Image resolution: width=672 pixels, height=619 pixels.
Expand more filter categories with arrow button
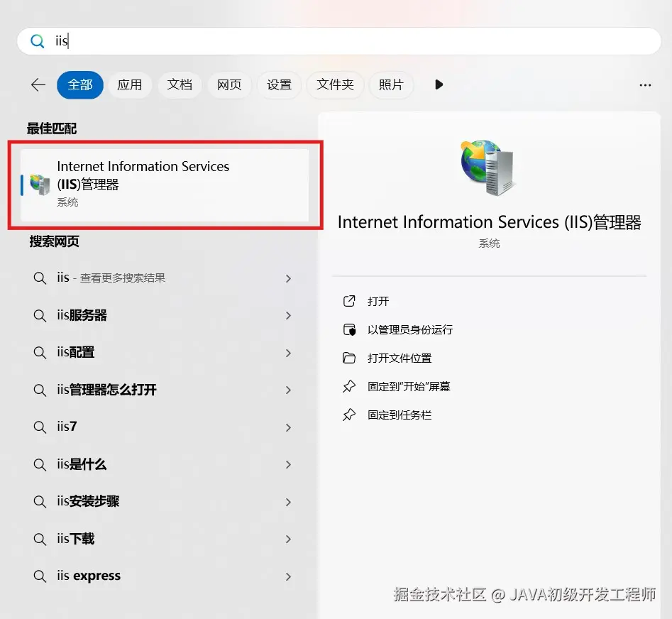[x=439, y=84]
